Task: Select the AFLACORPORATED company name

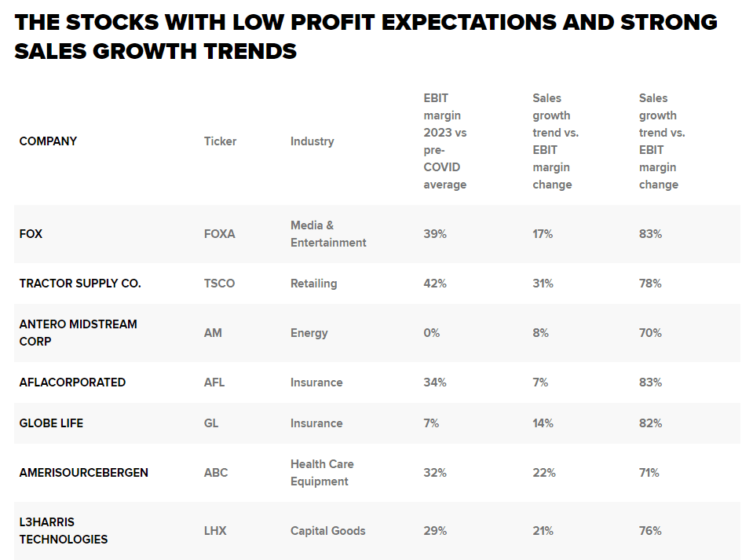Action: pos(72,382)
